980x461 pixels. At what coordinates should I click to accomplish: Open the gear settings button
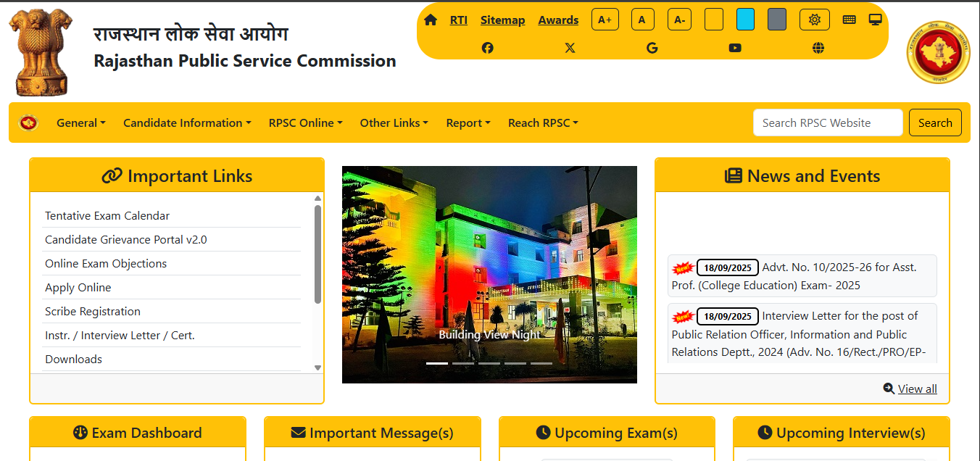(814, 20)
